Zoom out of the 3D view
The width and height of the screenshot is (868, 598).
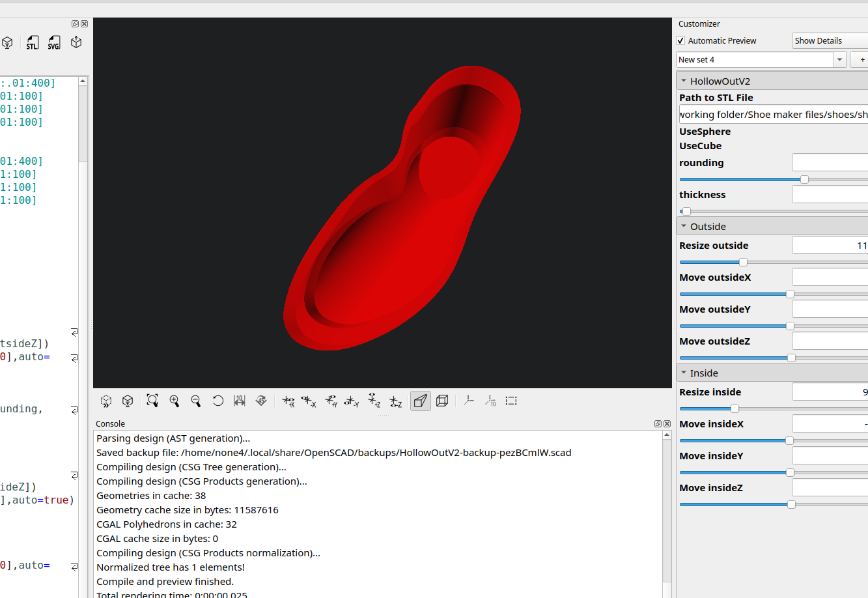[x=195, y=401]
